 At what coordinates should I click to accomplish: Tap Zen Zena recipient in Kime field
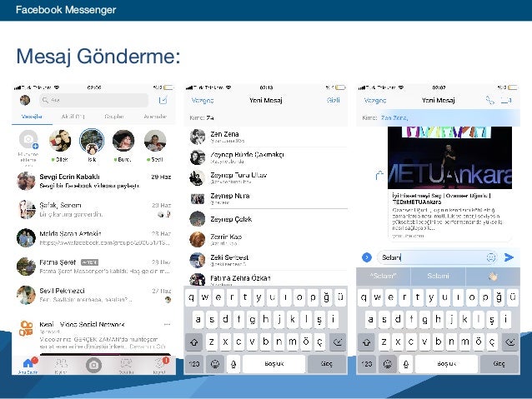click(394, 118)
